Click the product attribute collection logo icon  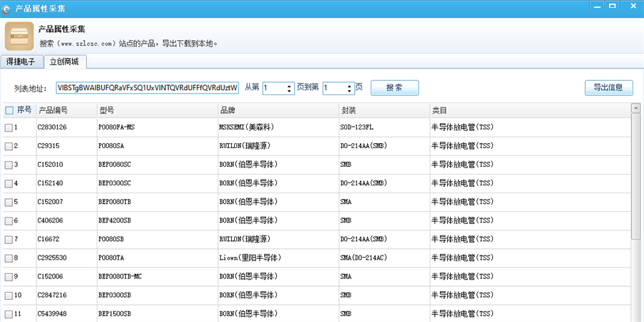[18, 36]
